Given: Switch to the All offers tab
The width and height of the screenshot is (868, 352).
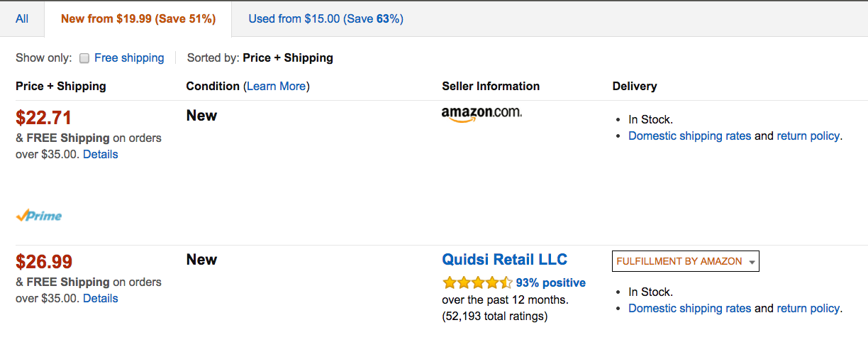Looking at the screenshot, I should click(x=22, y=19).
